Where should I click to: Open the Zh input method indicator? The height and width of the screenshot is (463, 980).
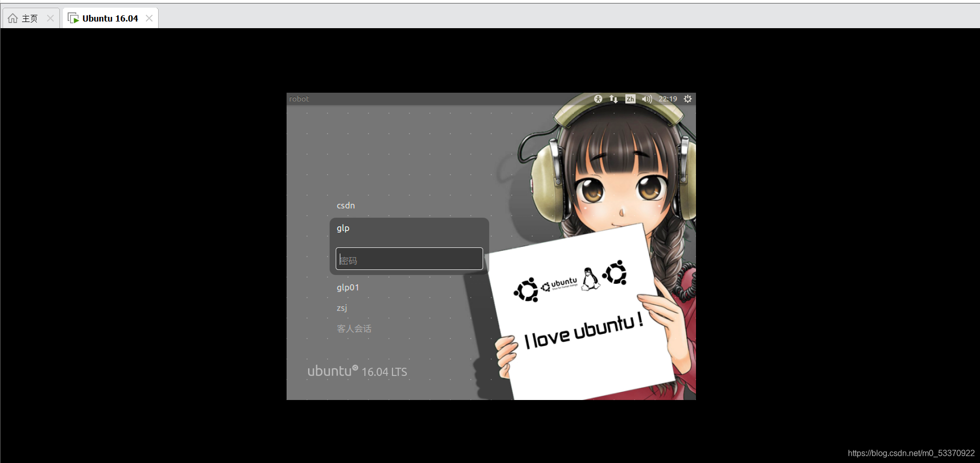630,99
